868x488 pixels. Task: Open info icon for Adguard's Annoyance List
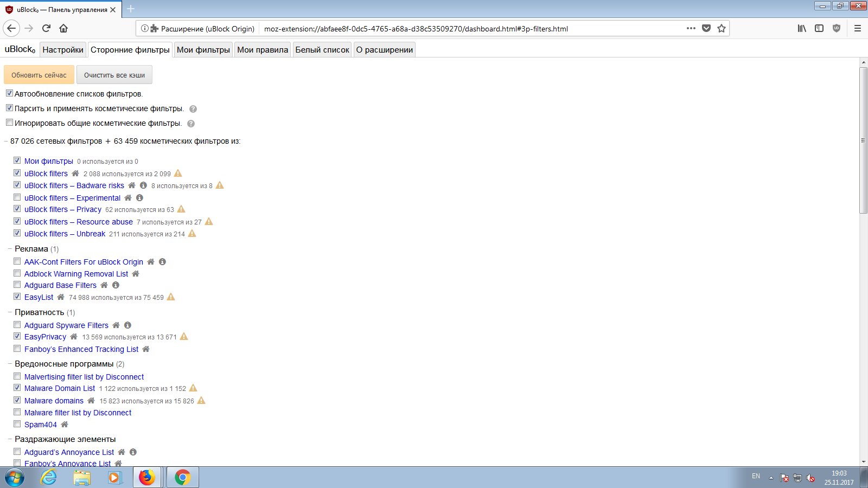133,452
